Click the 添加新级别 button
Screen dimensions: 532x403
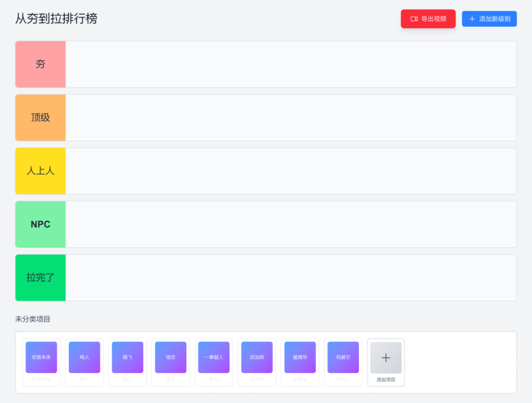[489, 19]
